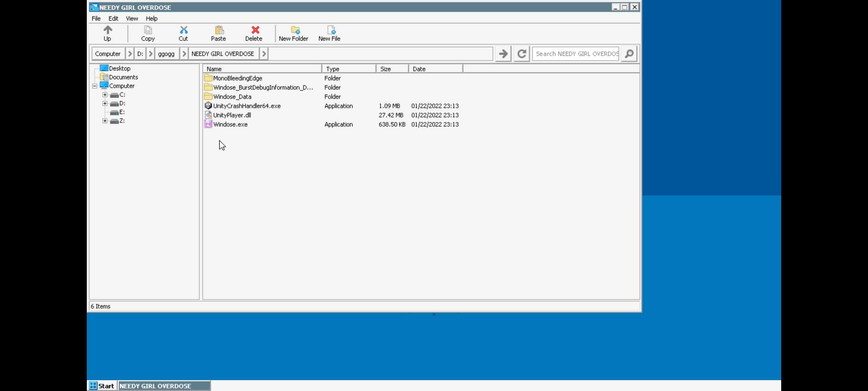Open the Edit menu

[114, 18]
